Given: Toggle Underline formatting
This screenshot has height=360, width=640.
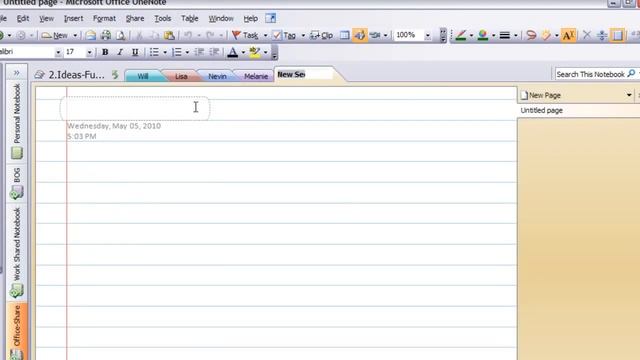Looking at the screenshot, I should pos(135,52).
